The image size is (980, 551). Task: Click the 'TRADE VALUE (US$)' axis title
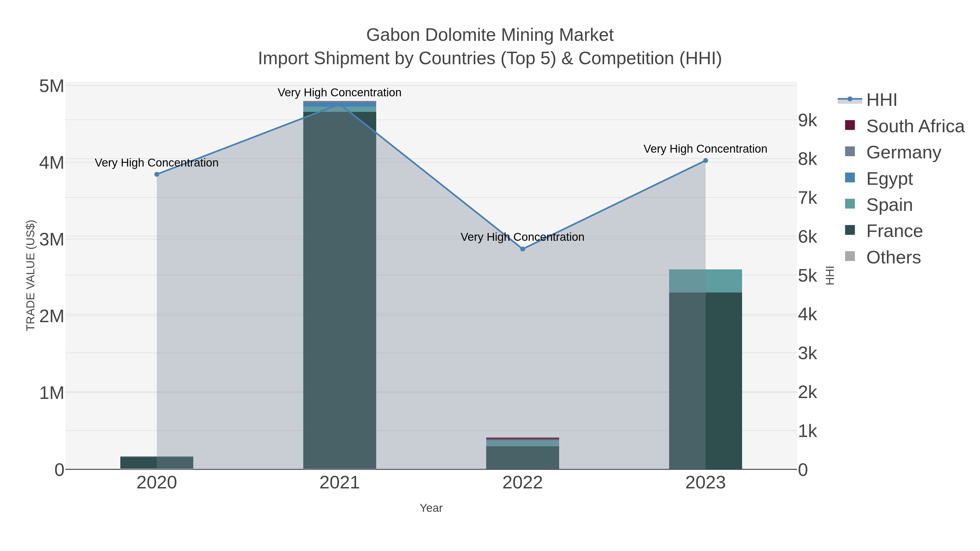coord(30,276)
